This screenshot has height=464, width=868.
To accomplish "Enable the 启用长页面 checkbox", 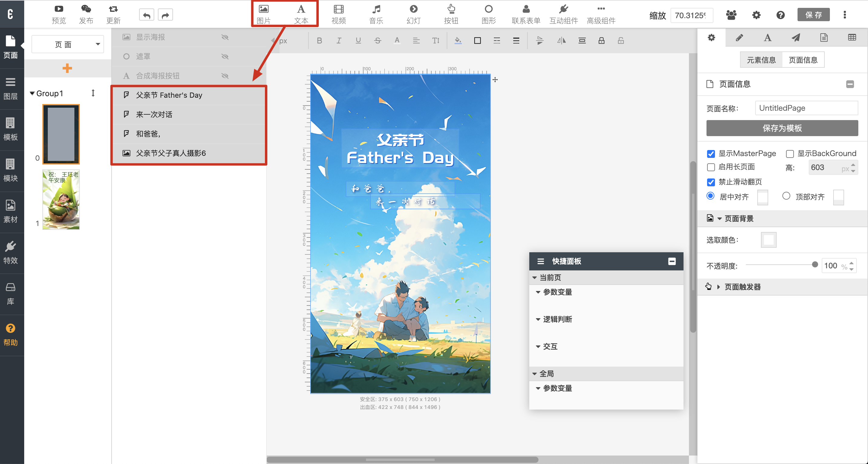I will tap(711, 167).
